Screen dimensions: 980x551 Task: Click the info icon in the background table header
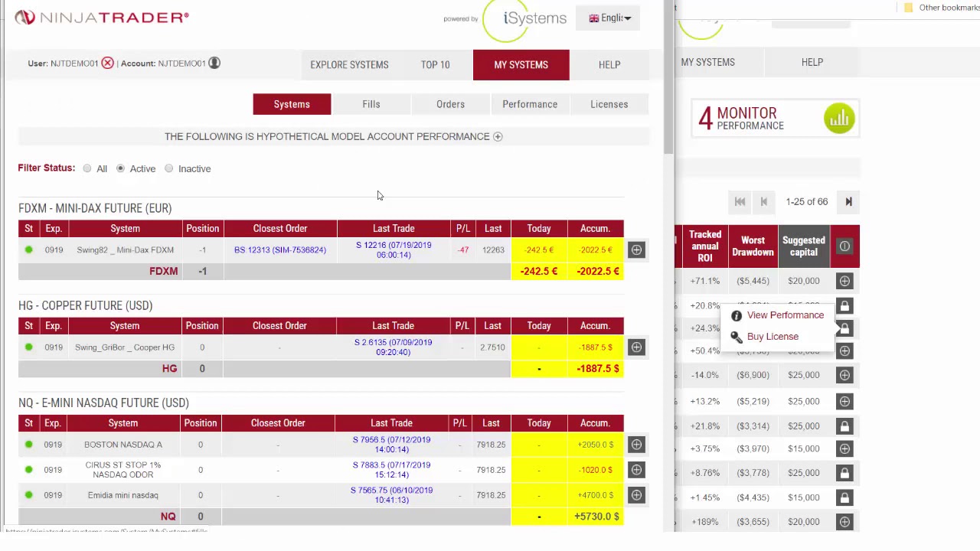(844, 246)
